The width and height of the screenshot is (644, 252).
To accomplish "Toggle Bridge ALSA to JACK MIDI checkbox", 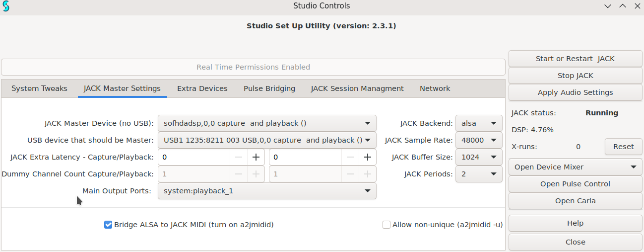I will coord(108,225).
